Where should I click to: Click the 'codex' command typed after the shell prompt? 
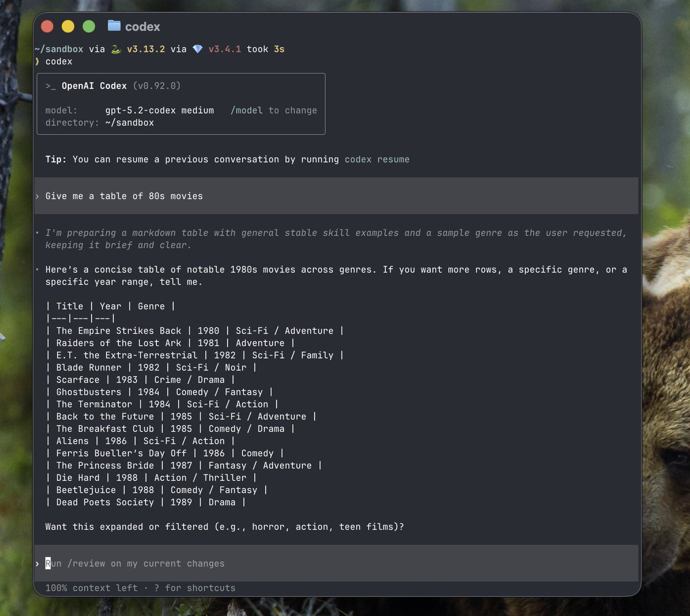pos(59,62)
